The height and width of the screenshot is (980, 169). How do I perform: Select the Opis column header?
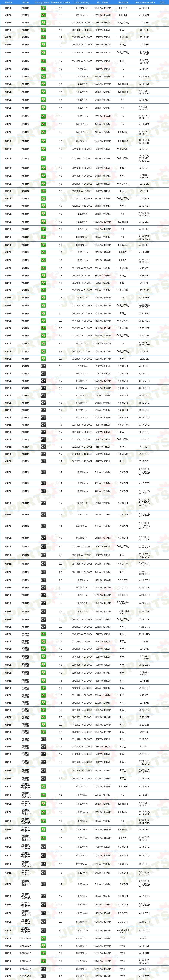pos(162,2)
